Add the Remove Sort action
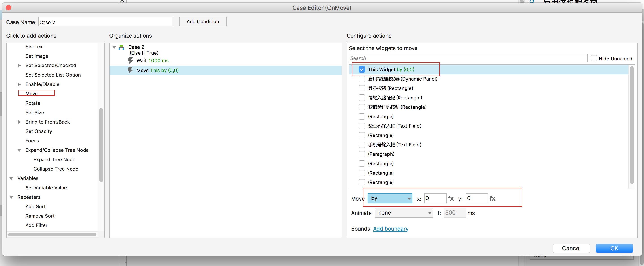The width and height of the screenshot is (644, 266). click(x=40, y=216)
